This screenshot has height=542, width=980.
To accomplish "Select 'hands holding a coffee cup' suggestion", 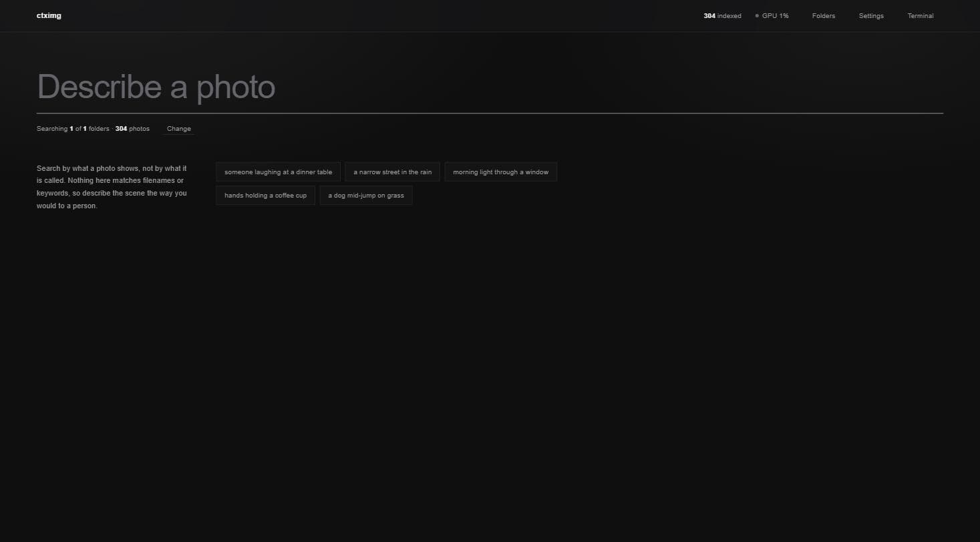I will click(265, 195).
